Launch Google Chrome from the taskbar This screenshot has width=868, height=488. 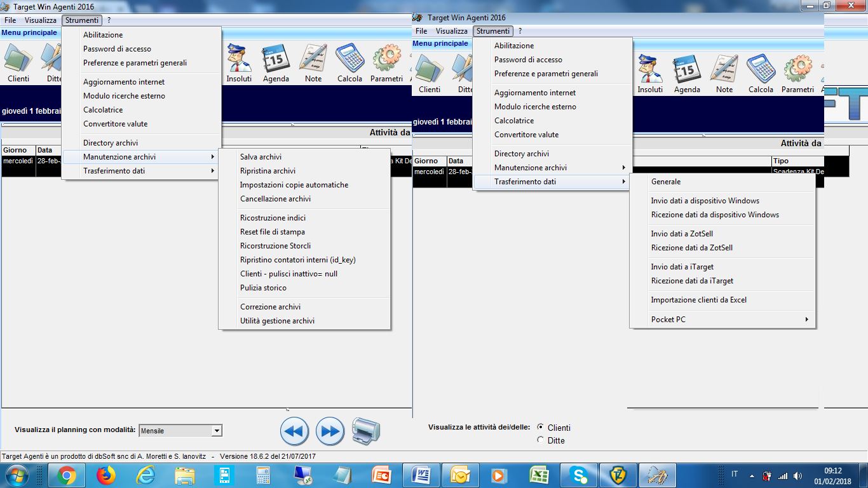pyautogui.click(x=67, y=475)
